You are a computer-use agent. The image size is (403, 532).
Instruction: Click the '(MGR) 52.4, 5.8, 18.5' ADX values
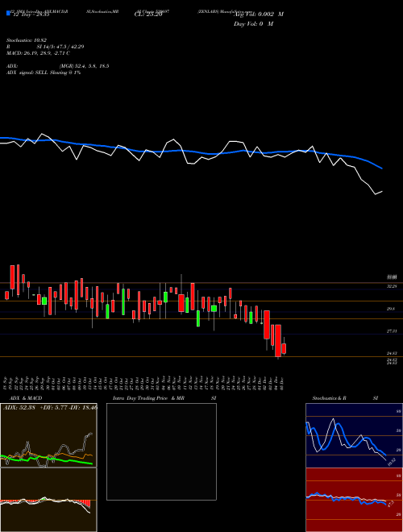point(84,66)
